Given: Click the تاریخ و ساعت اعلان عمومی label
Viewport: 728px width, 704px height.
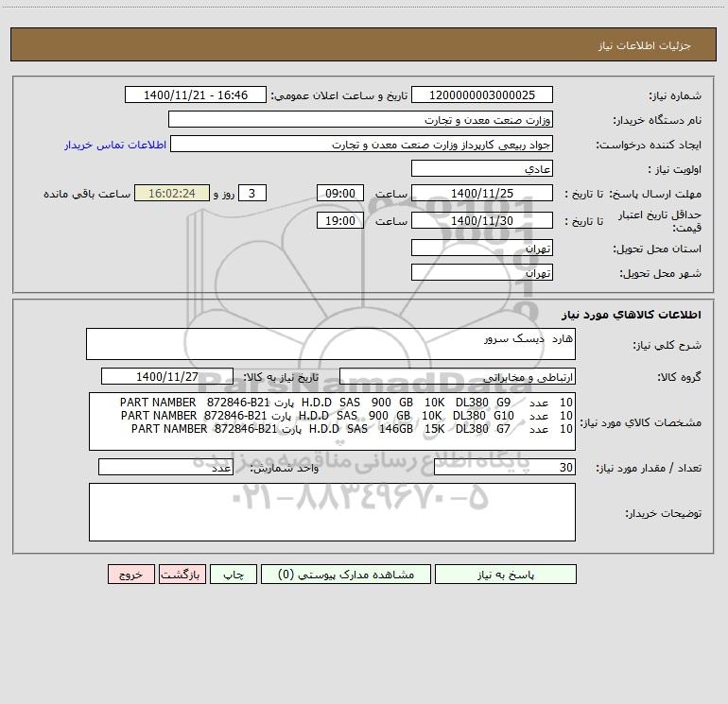Looking at the screenshot, I should click(338, 95).
